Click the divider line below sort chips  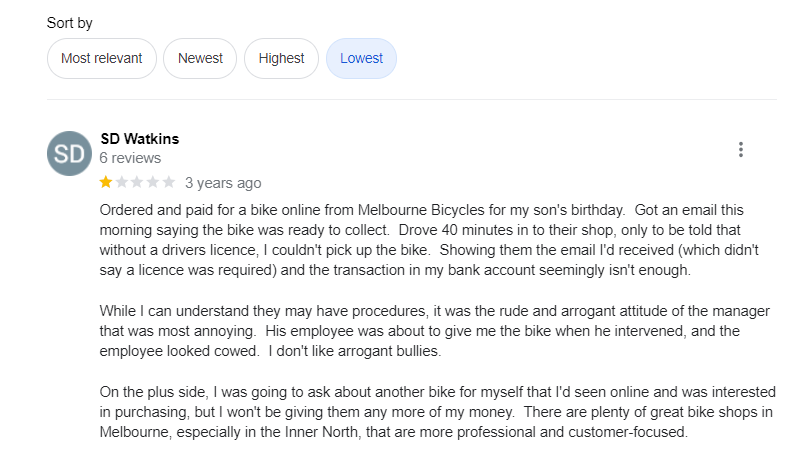[411, 99]
